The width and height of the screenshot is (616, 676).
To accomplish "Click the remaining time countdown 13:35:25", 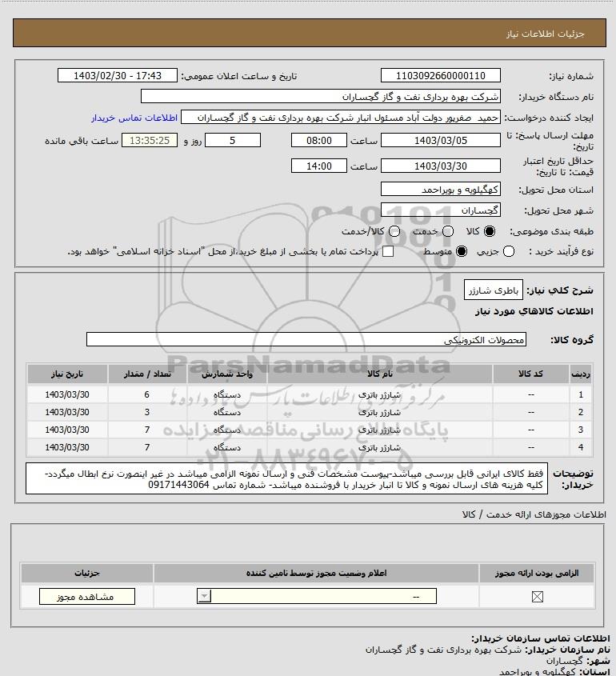I will (150, 140).
